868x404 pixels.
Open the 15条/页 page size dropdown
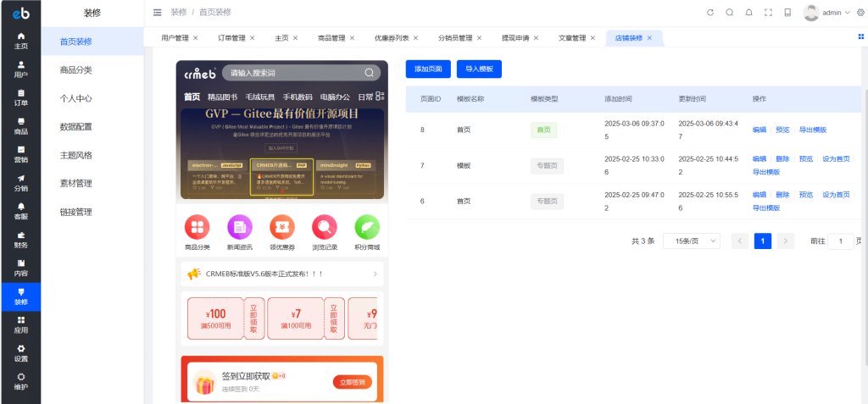point(691,241)
